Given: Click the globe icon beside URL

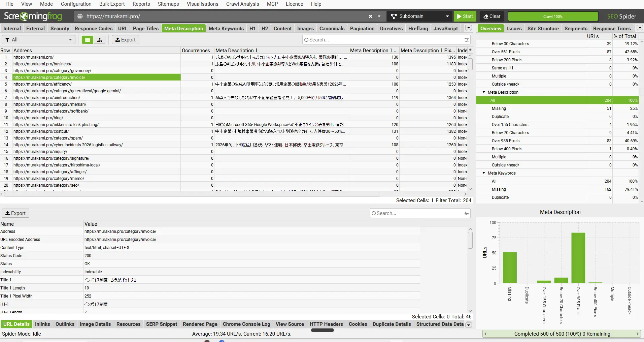Looking at the screenshot, I should pos(80,16).
